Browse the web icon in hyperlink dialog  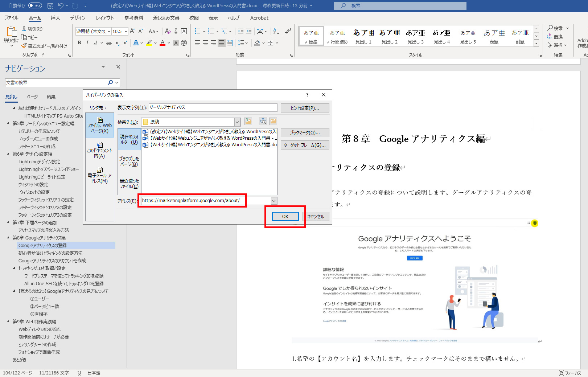click(x=263, y=122)
